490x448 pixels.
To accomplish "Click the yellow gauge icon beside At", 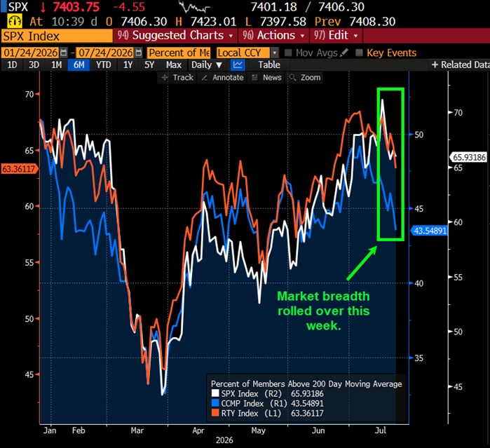I will (x=15, y=22).
